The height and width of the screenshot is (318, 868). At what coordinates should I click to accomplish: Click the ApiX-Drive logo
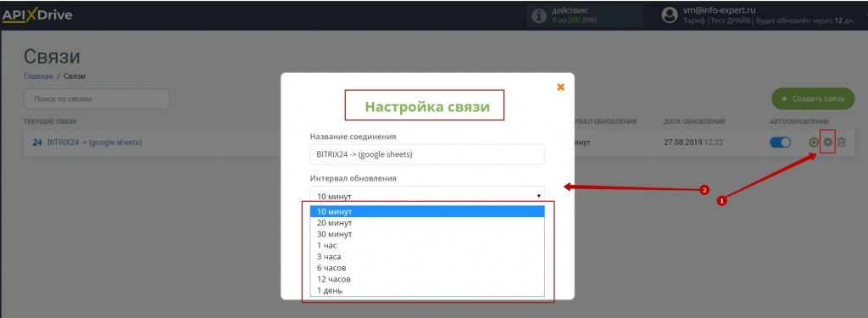(x=36, y=15)
